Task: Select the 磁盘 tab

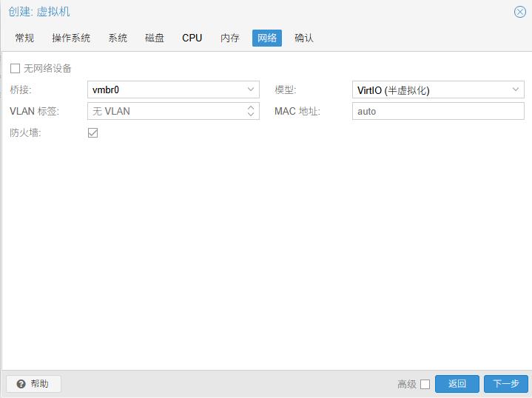Action: click(155, 38)
